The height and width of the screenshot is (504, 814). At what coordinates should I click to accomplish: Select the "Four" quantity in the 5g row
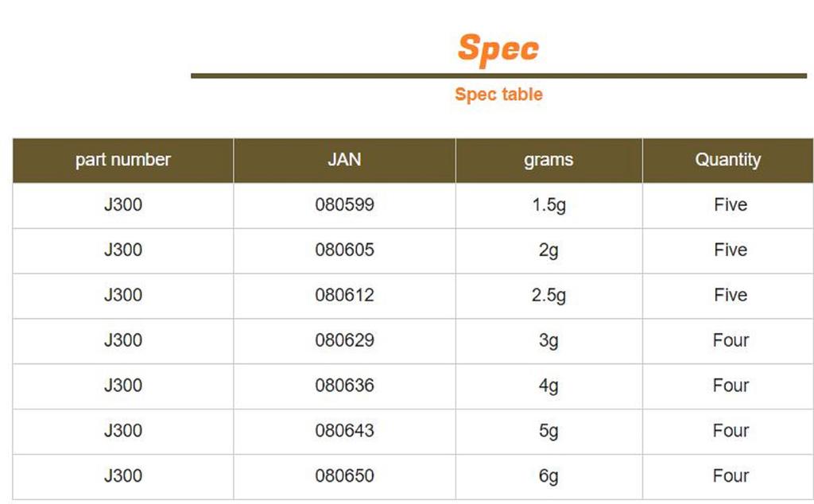(730, 431)
